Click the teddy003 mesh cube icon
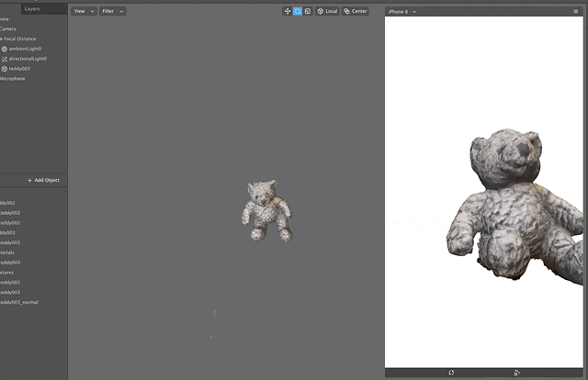Image resolution: width=588 pixels, height=380 pixels. [4, 69]
